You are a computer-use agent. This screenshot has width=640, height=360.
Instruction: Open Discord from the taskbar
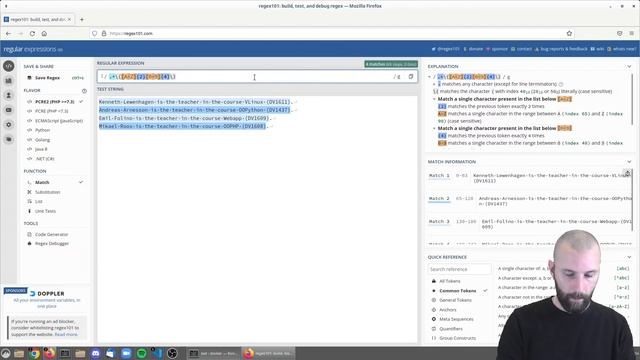click(95, 353)
